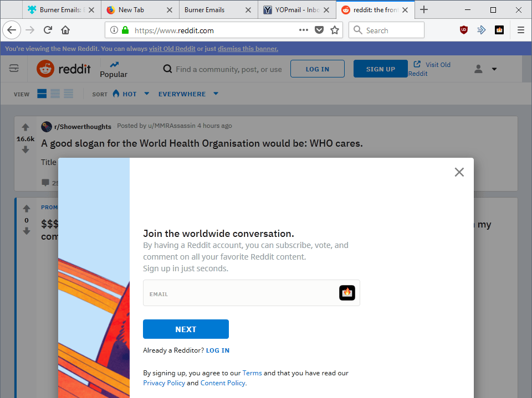Close the reddit tab

[405, 10]
